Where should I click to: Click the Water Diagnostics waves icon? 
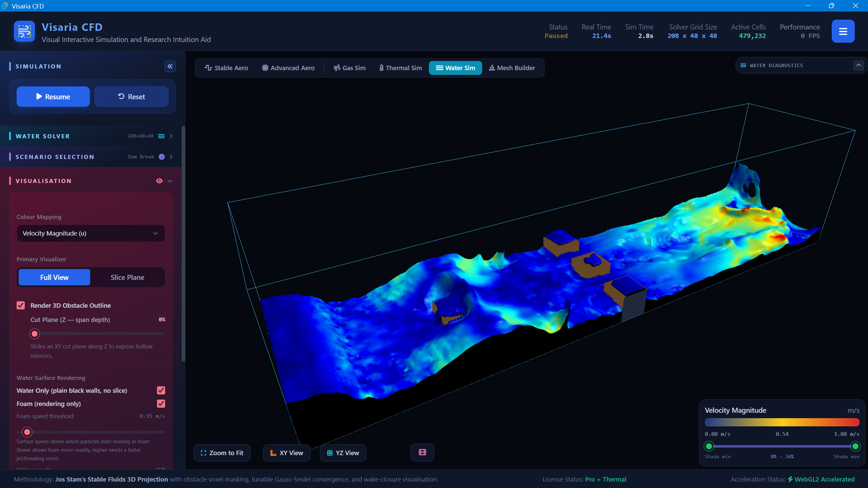pos(743,65)
